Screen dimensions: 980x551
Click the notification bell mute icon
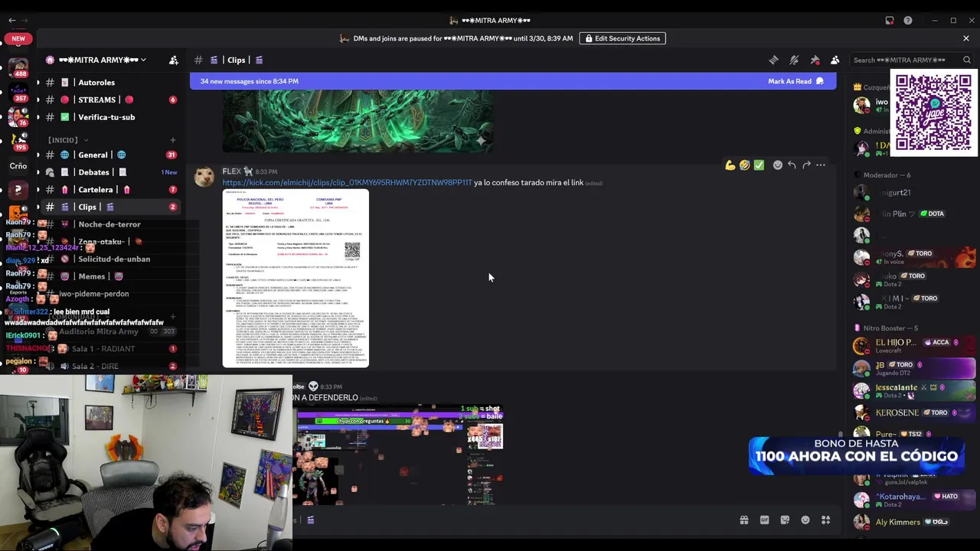click(794, 60)
